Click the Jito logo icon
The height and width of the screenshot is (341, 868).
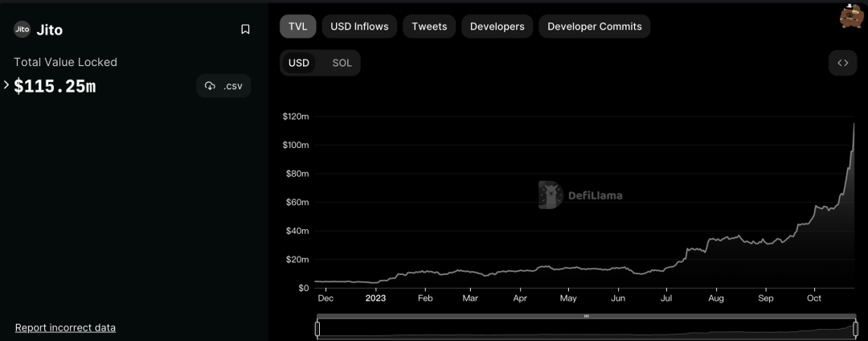pyautogui.click(x=22, y=30)
